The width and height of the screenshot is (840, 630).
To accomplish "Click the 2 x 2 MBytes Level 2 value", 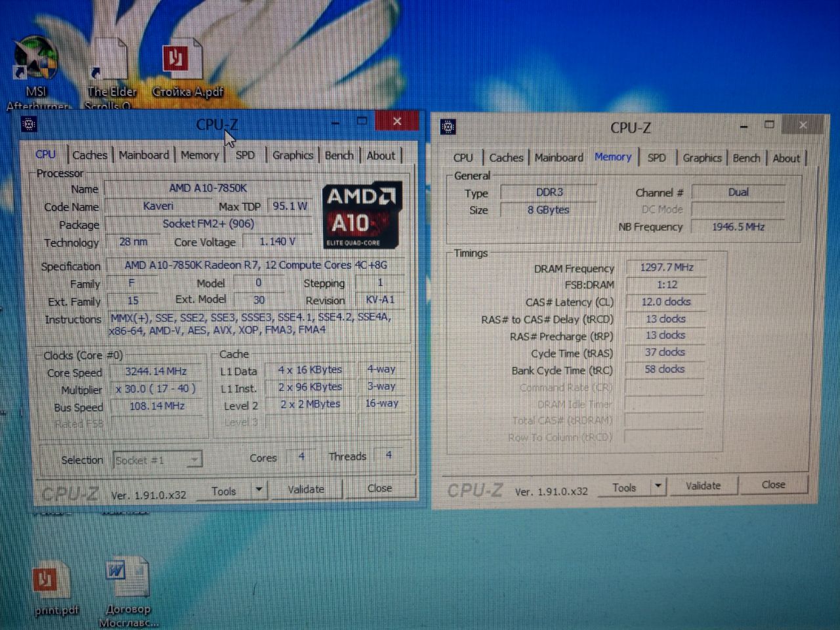I will coord(310,404).
